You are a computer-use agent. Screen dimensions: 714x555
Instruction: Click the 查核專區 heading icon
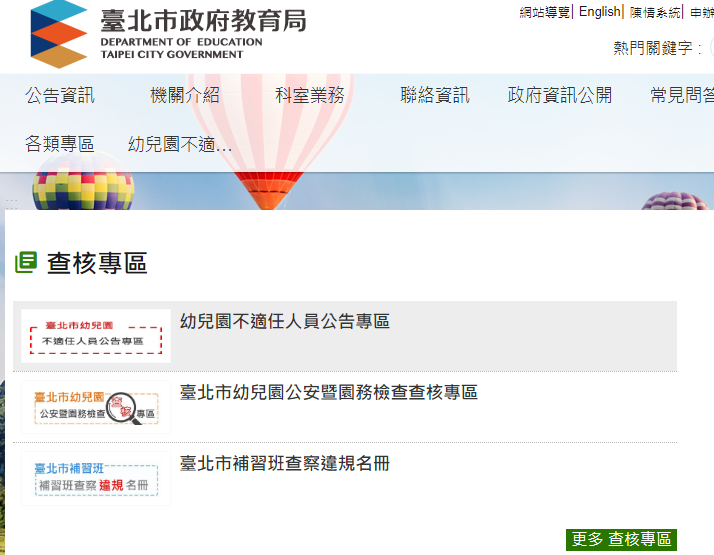pyautogui.click(x=25, y=263)
